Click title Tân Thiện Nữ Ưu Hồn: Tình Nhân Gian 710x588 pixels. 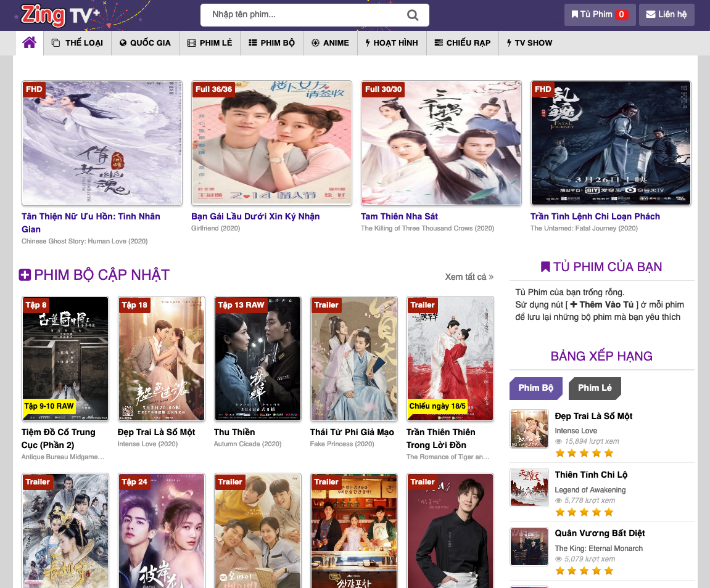coord(91,223)
